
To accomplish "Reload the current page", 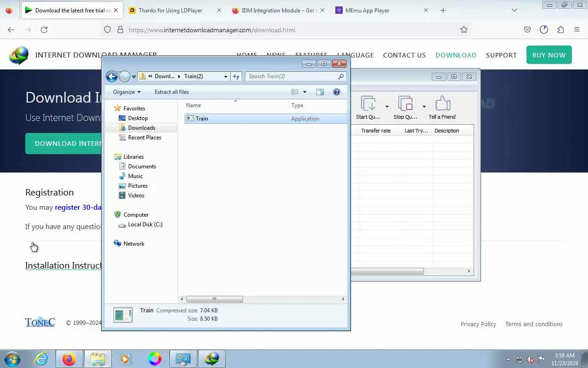I will pyautogui.click(x=44, y=30).
